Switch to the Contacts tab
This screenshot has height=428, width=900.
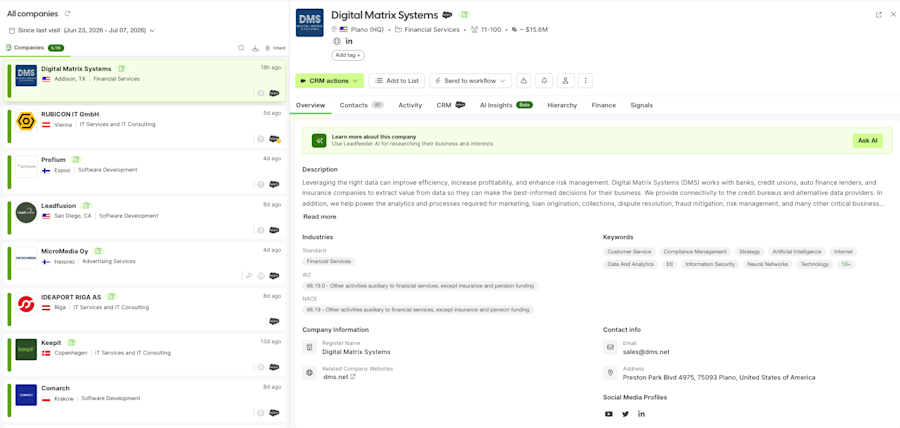pos(361,105)
